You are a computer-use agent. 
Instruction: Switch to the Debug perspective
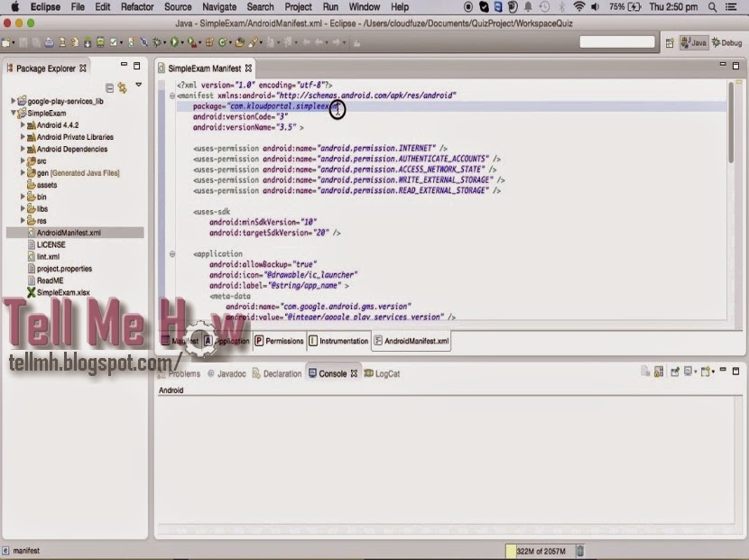point(727,43)
